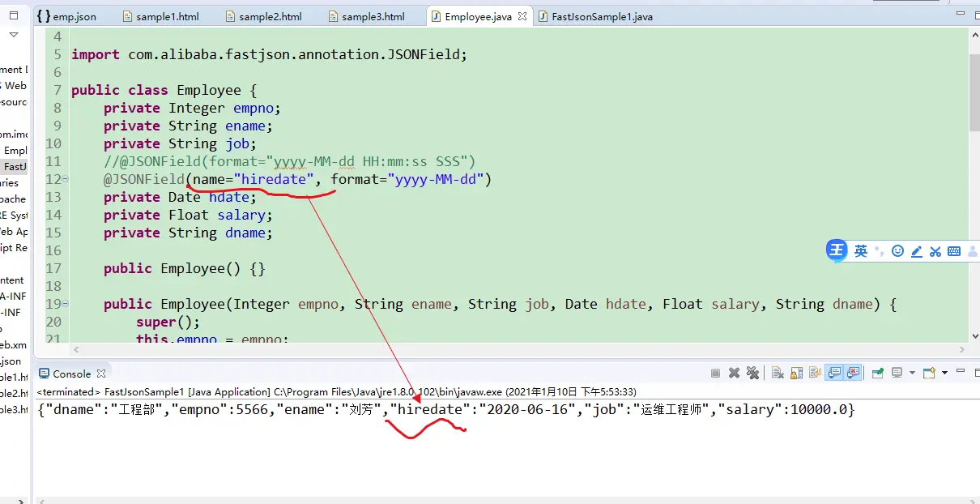Switch to the FastJsonSample1.java tab

(602, 16)
